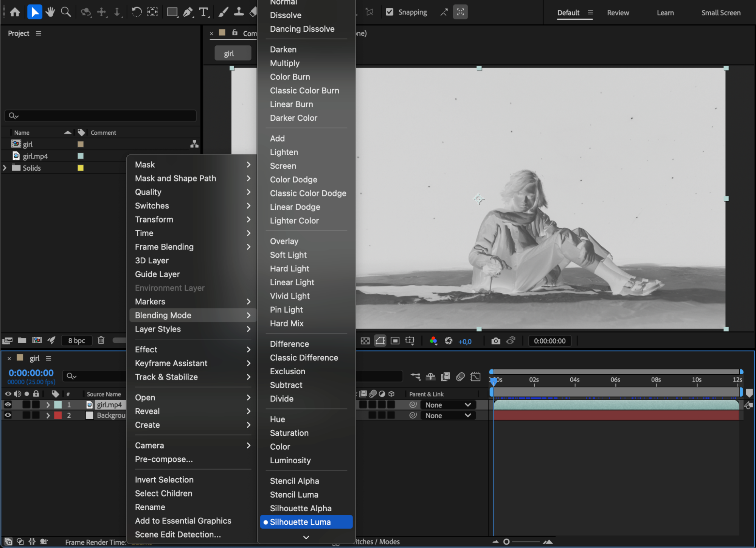Viewport: 756px width, 548px height.
Task: Click the Project panel search field
Action: tap(101, 116)
